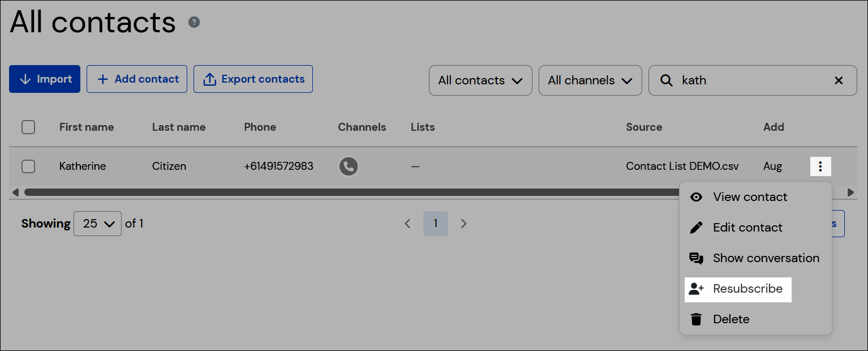This screenshot has height=351, width=868.
Task: Click the next page chevron in pagination
Action: point(464,224)
